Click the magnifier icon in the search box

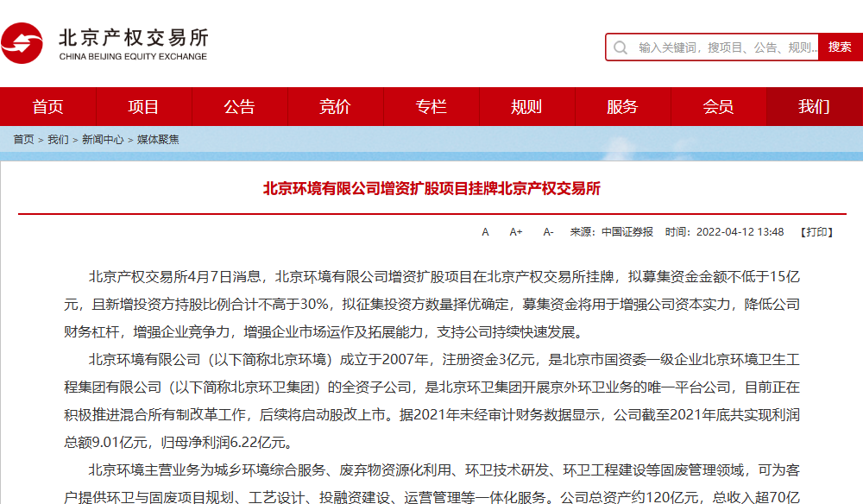tap(620, 47)
